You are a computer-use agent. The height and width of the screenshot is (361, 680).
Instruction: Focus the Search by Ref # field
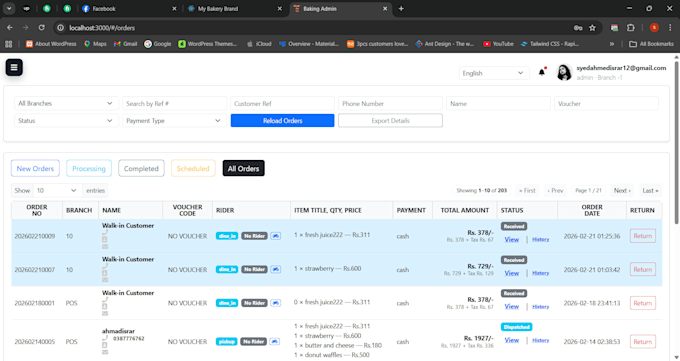click(x=174, y=103)
